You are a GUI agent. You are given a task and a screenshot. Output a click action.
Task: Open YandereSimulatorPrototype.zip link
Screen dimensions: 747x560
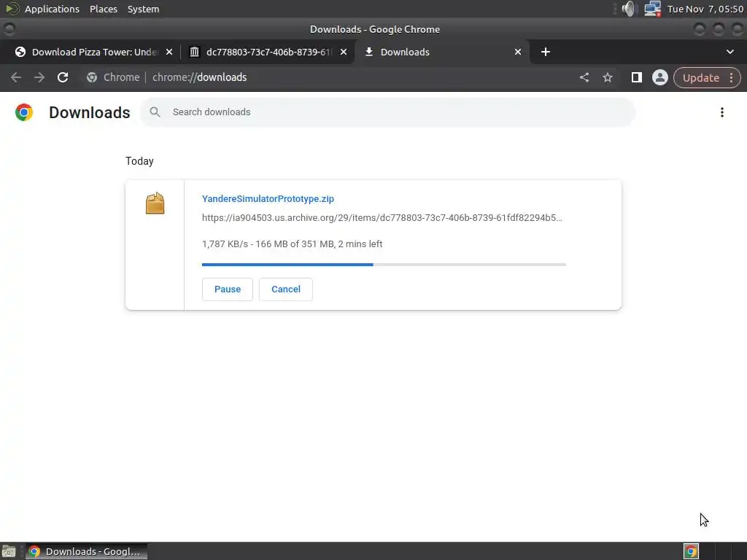coord(268,198)
